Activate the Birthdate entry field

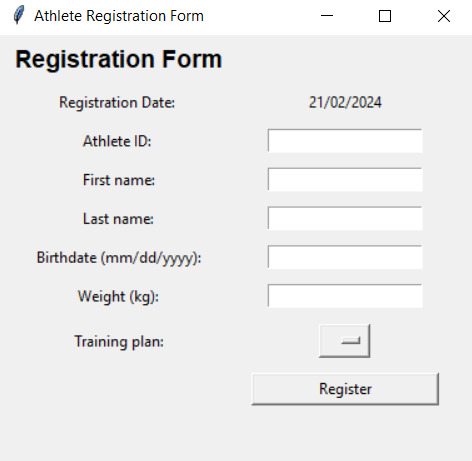coord(345,257)
